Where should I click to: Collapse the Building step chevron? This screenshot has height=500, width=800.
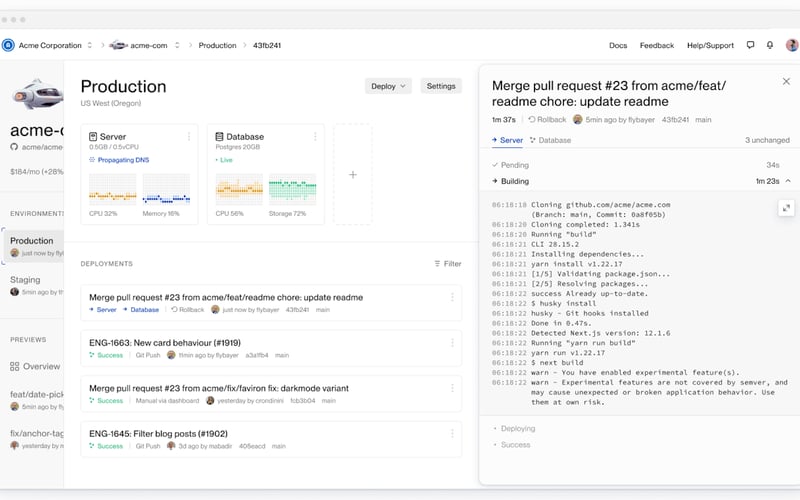coord(788,181)
